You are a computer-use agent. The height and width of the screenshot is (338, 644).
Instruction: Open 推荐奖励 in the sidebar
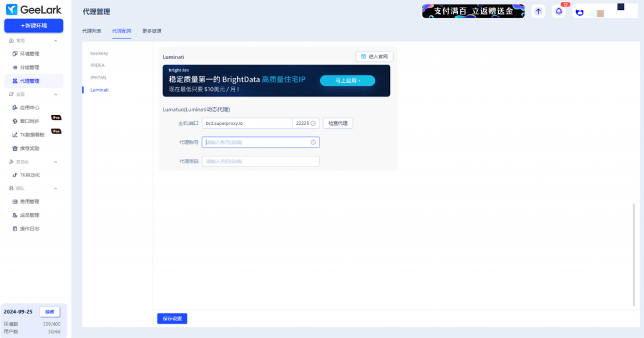29,149
